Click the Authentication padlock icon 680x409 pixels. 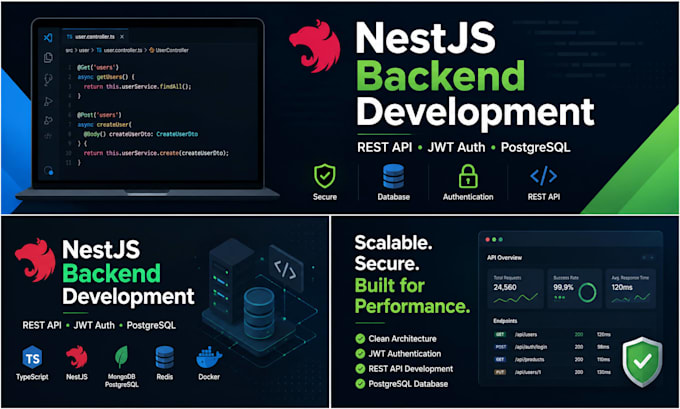click(x=468, y=176)
